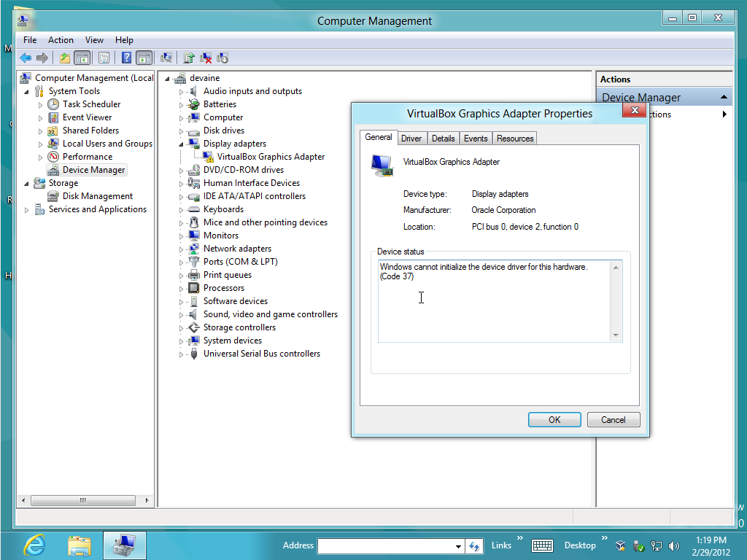Switch to the Driver tab
The height and width of the screenshot is (560, 747).
[411, 139]
